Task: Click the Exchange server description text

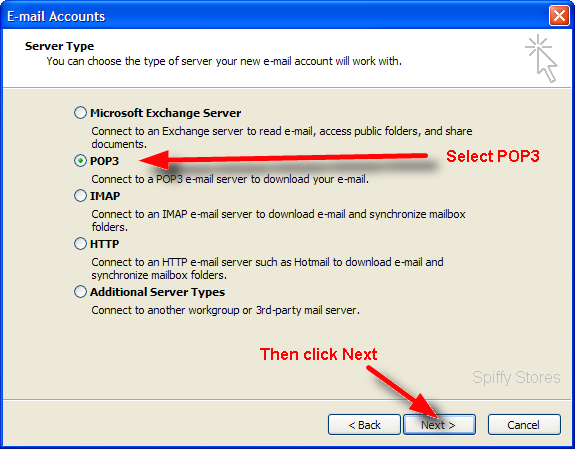Action: 282,138
